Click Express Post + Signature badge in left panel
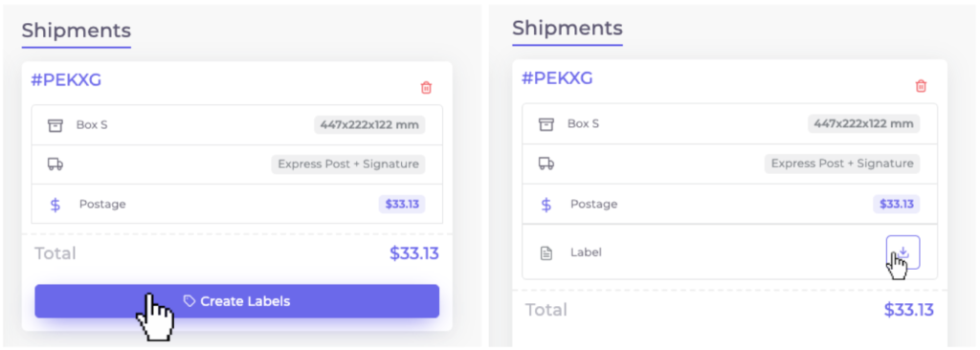 pyautogui.click(x=348, y=164)
